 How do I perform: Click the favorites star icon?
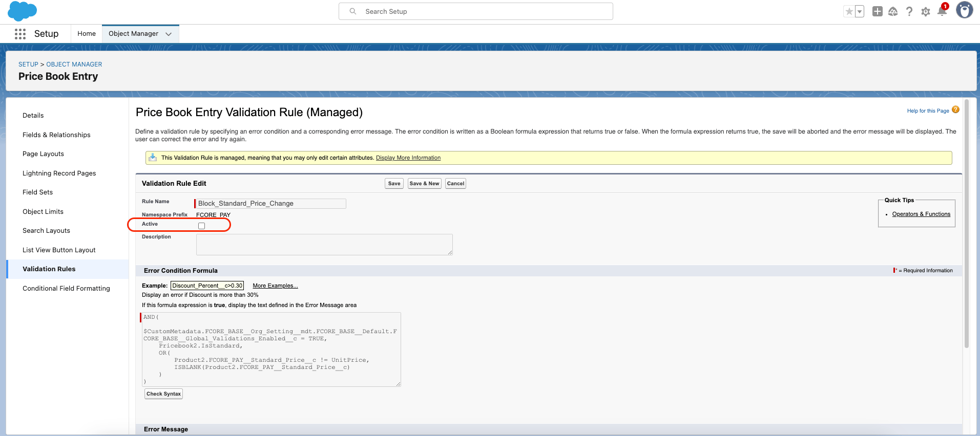point(849,11)
